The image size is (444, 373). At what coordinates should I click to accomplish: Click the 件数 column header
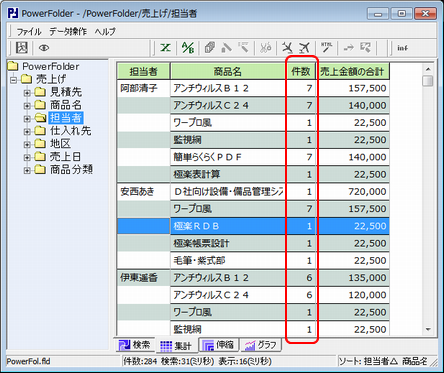[301, 71]
